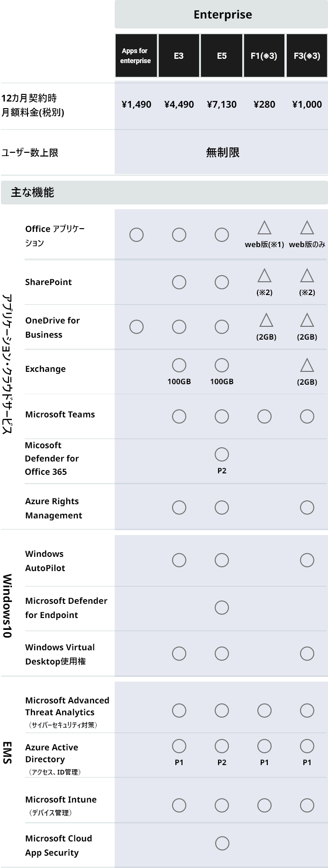Click the triangle icon labeled web版のみ
Screen dimensions: 328x868
[307, 228]
